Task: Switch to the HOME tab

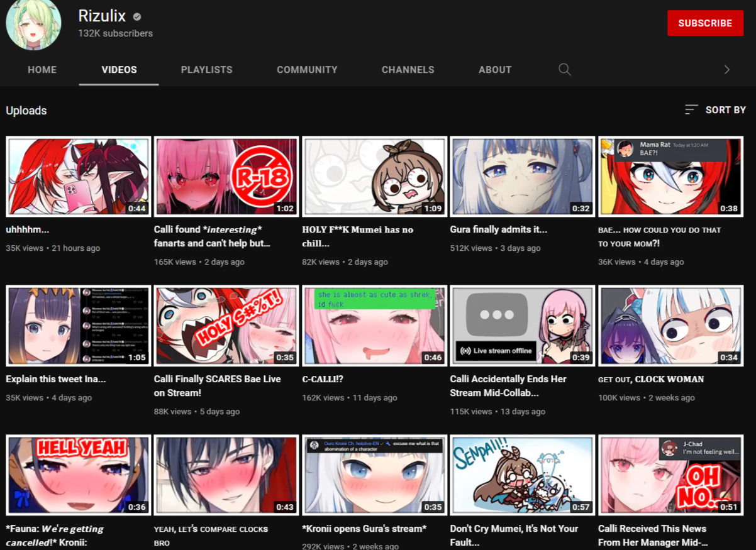Action: pyautogui.click(x=42, y=70)
